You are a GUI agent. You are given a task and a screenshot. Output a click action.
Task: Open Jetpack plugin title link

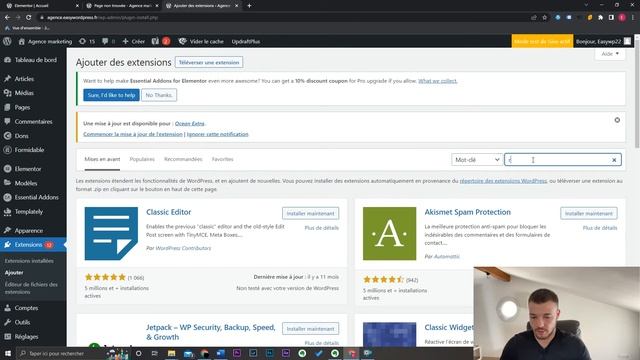pyautogui.click(x=211, y=332)
